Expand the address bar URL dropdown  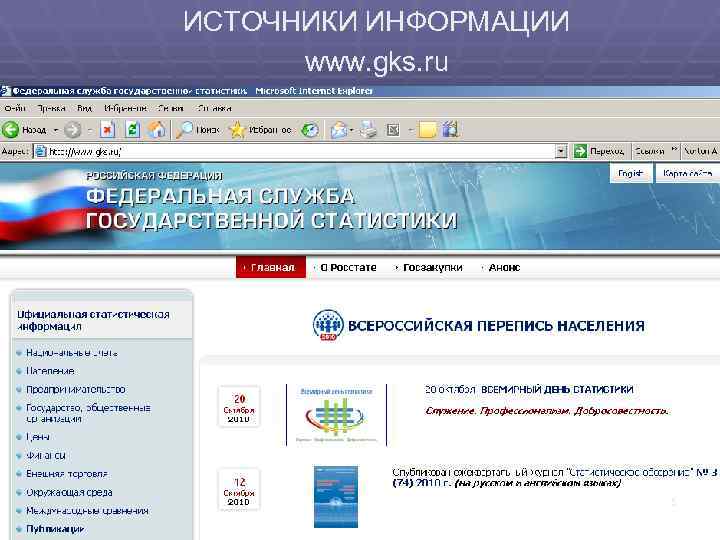pos(561,151)
